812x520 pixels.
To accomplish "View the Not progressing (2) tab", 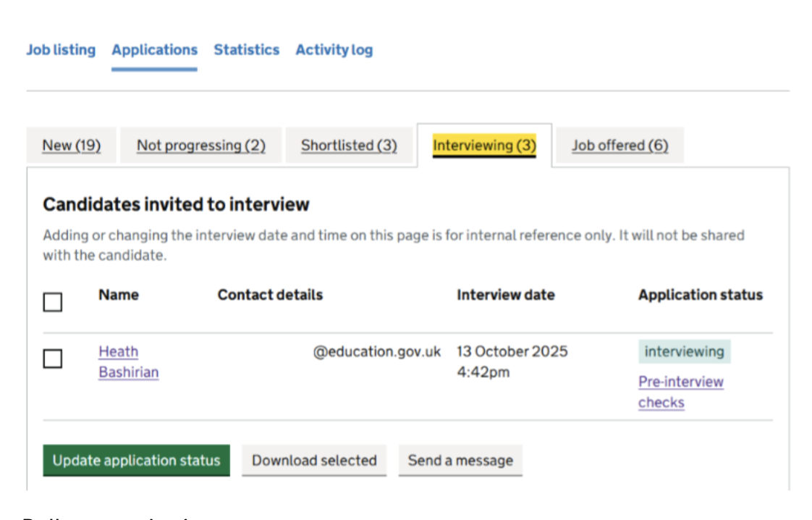I will (200, 146).
